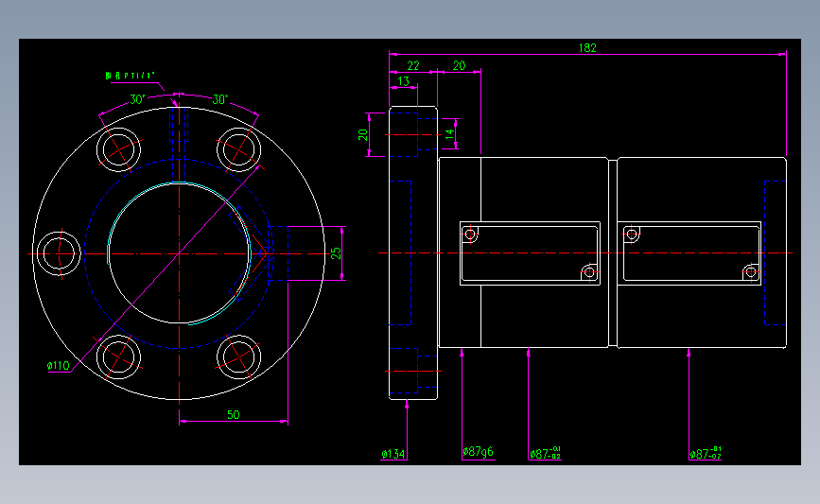Click the left 30° angle dimension
The width and height of the screenshot is (820, 504).
[x=137, y=99]
